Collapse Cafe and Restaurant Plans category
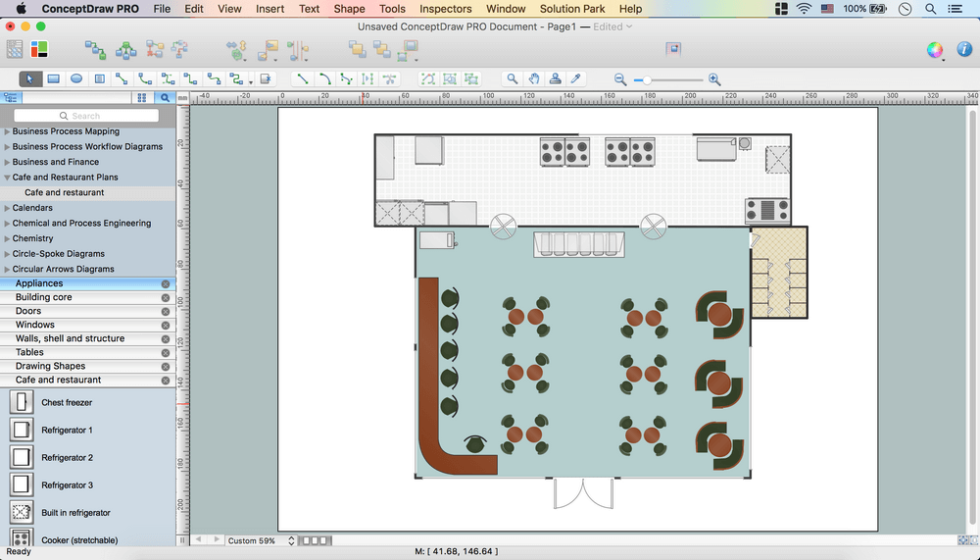Image resolution: width=980 pixels, height=560 pixels. 8,178
